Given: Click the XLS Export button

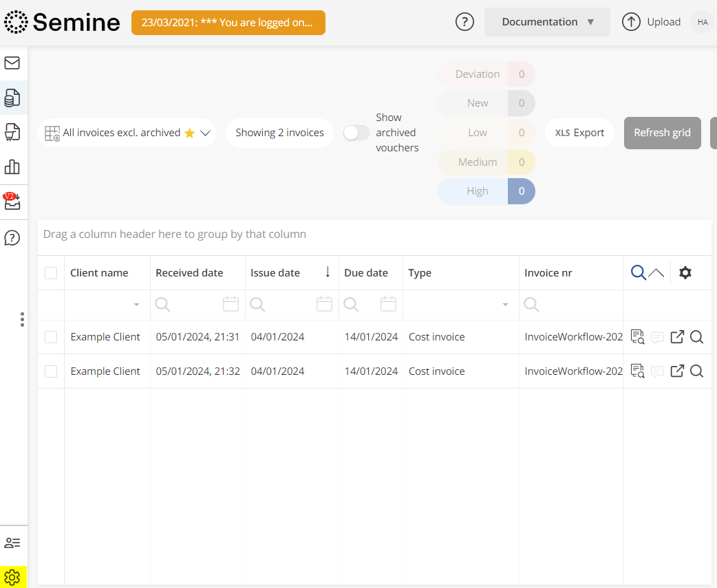Looking at the screenshot, I should tap(579, 133).
